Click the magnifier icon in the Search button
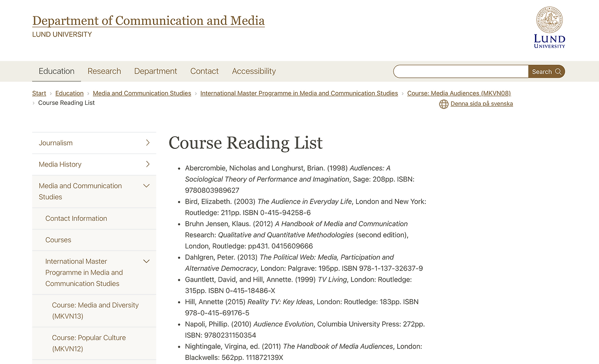599x364 pixels. point(558,72)
